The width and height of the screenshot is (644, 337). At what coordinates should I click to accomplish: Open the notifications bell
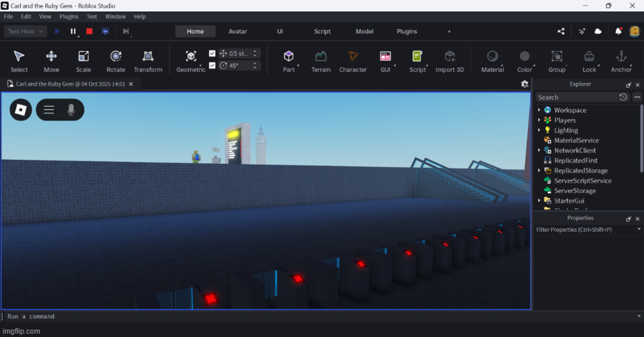(618, 31)
